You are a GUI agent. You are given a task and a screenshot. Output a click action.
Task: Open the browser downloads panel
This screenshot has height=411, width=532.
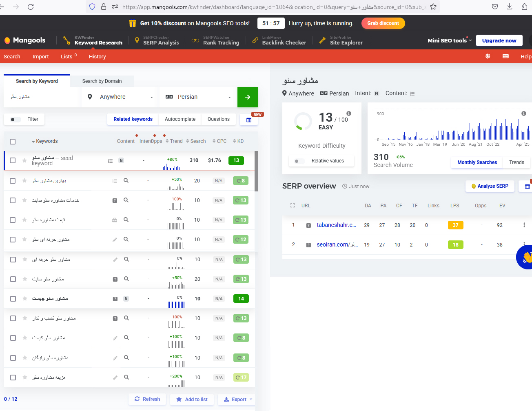(x=510, y=7)
